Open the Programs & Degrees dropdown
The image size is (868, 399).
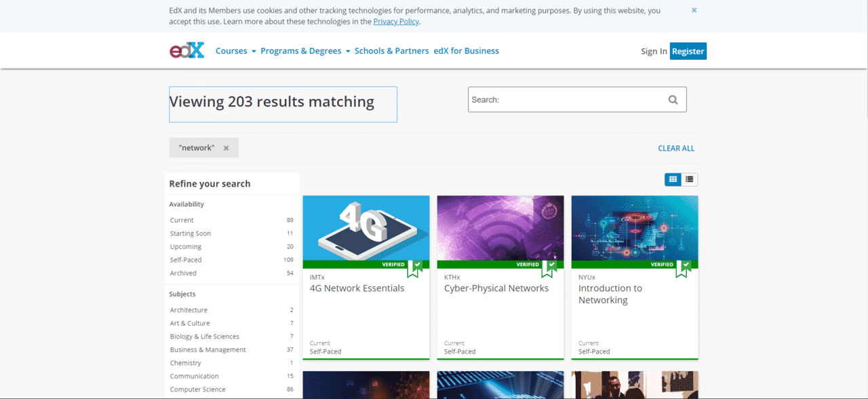click(x=305, y=51)
